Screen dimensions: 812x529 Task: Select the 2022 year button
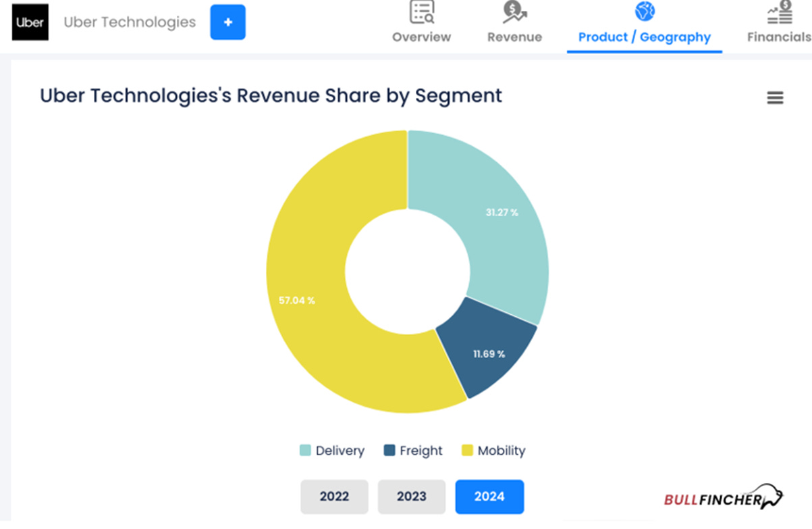(x=335, y=497)
